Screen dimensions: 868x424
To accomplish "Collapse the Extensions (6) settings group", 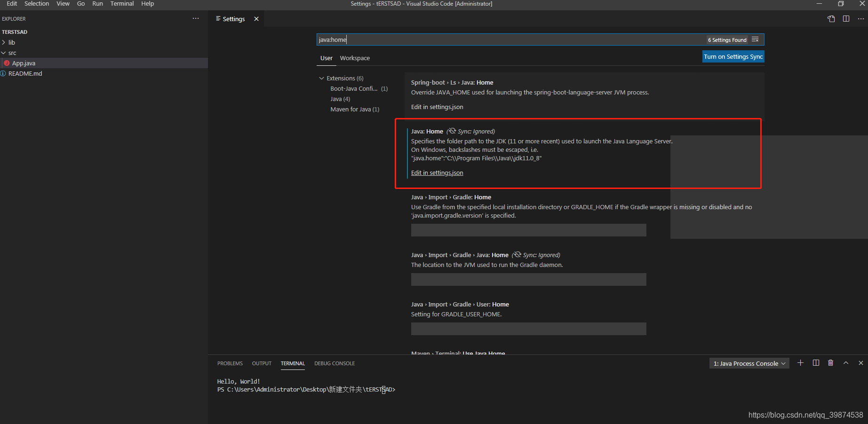I will (x=321, y=79).
